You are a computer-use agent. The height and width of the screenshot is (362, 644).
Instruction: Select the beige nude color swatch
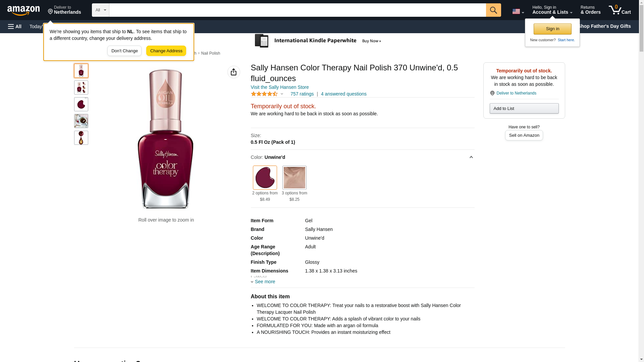point(294,178)
